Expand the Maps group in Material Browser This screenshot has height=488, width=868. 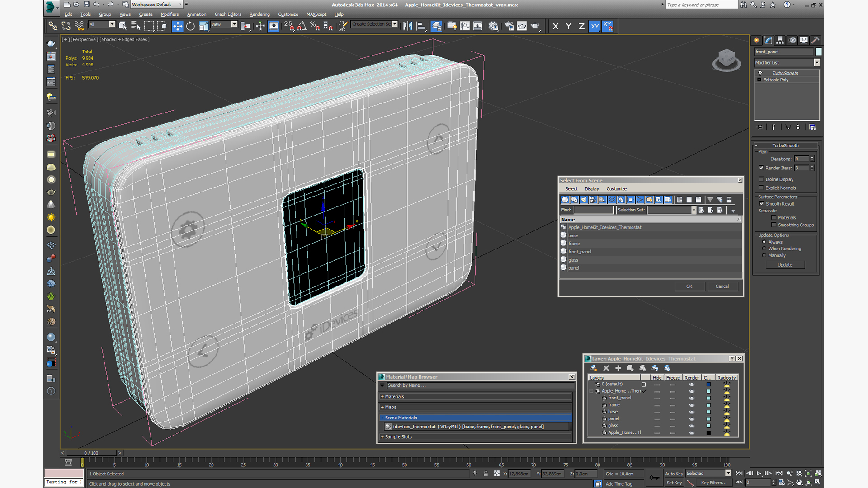[475, 407]
